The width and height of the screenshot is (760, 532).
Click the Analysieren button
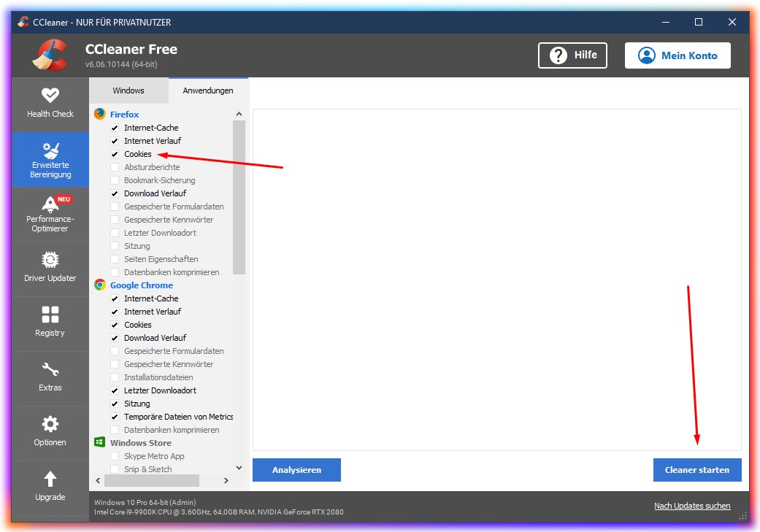pyautogui.click(x=296, y=469)
